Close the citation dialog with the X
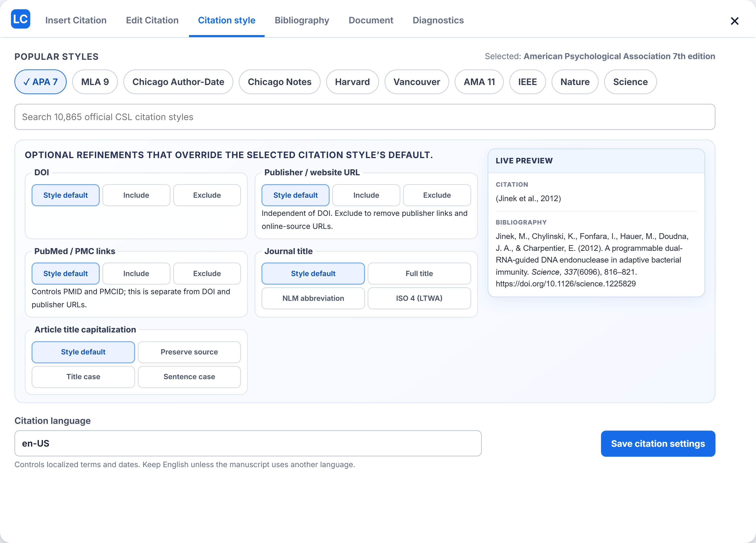756x543 pixels. click(x=734, y=21)
